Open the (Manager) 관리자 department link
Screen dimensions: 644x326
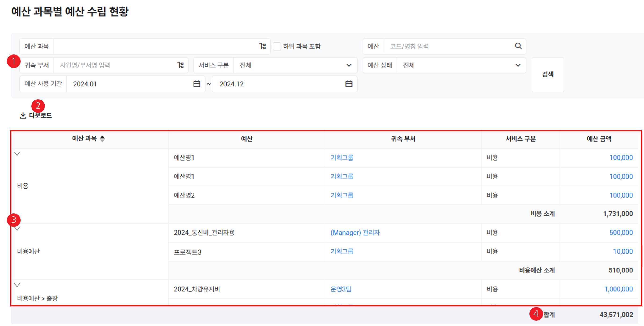pos(355,233)
